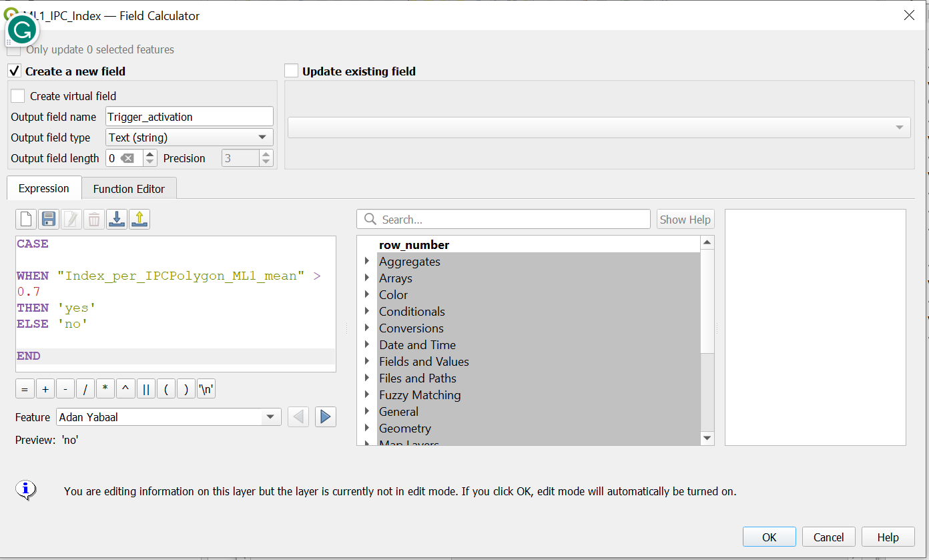
Task: Click the Output field name input
Action: pyautogui.click(x=190, y=117)
